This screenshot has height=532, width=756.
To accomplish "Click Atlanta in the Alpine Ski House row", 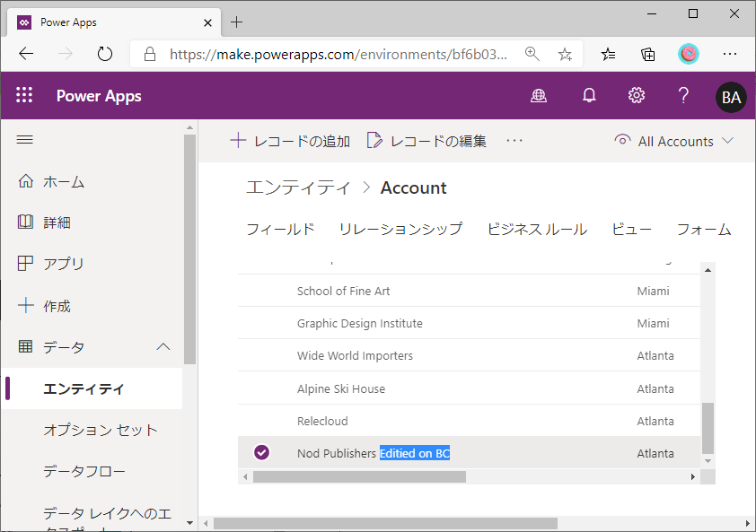I will [655, 388].
